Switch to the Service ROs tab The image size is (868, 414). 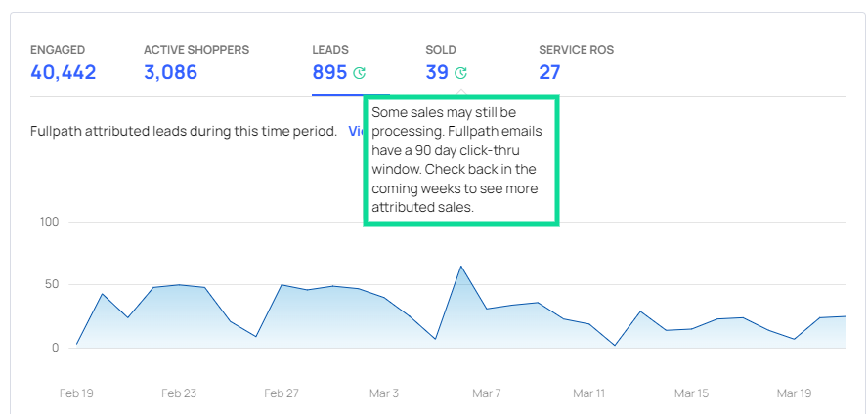576,62
